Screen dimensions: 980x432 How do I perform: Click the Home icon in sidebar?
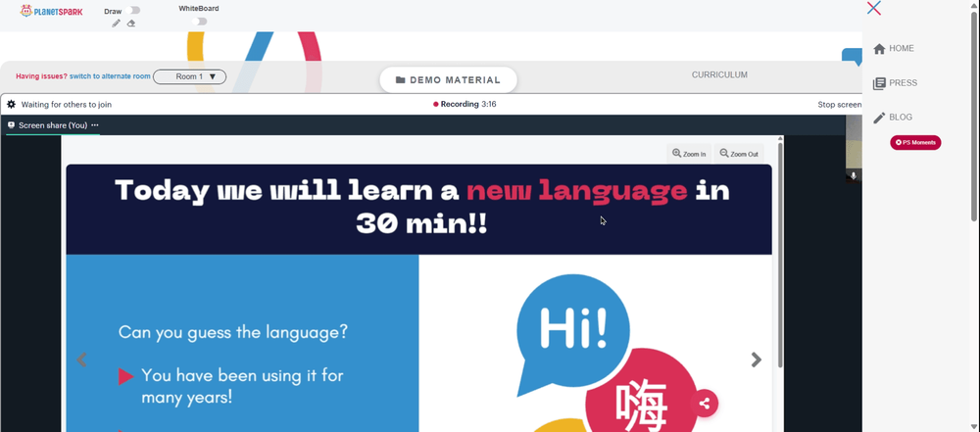[879, 49]
